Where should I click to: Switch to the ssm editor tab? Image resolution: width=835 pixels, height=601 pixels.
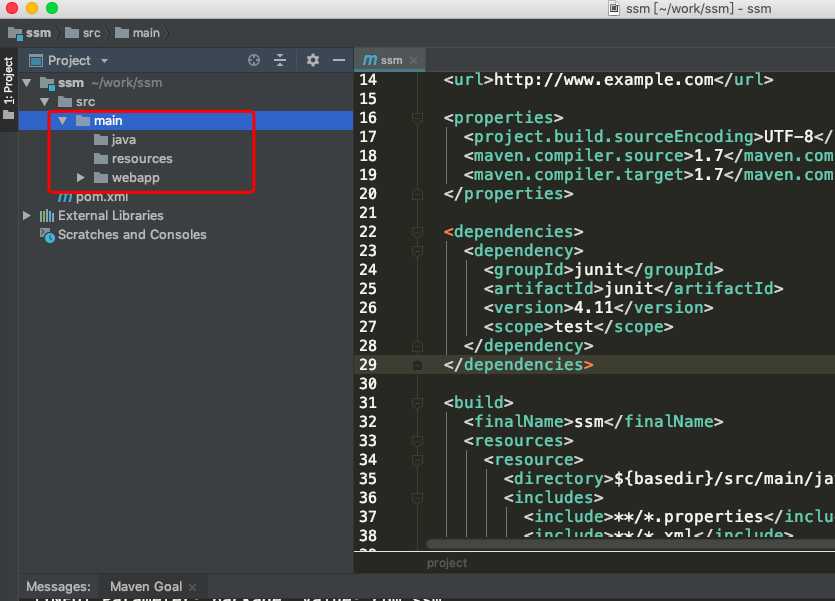[391, 60]
